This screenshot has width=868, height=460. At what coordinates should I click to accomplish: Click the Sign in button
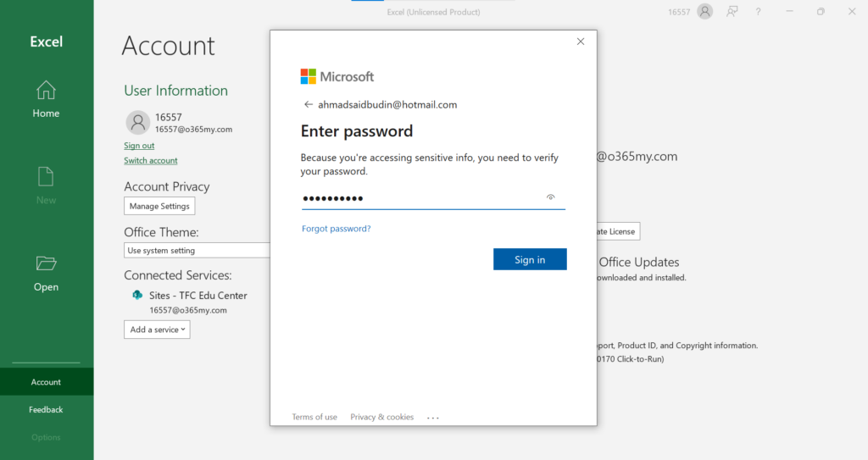tap(530, 259)
